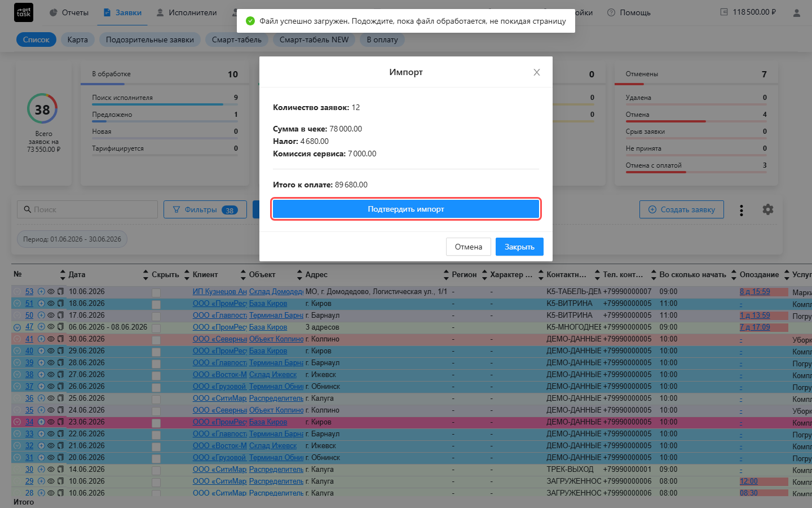The width and height of the screenshot is (812, 508).
Task: Open the Исполнители menu item
Action: (187, 12)
